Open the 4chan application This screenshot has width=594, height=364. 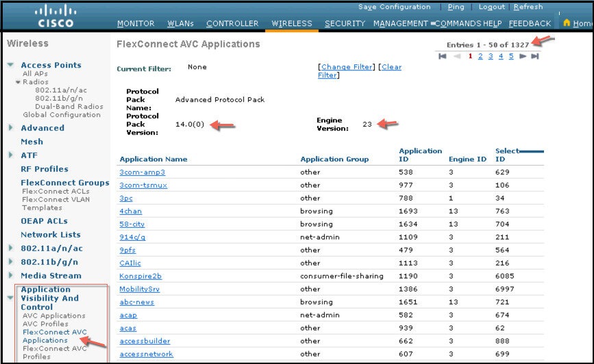click(131, 211)
